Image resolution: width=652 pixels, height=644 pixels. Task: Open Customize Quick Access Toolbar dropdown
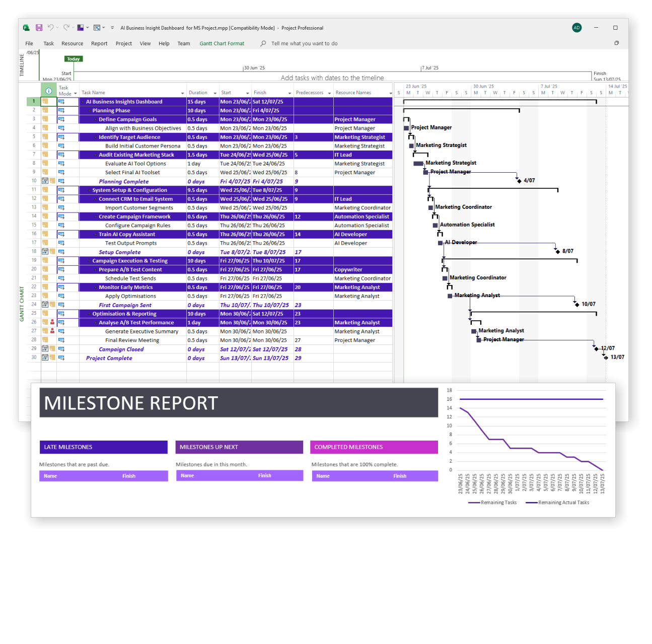[112, 28]
